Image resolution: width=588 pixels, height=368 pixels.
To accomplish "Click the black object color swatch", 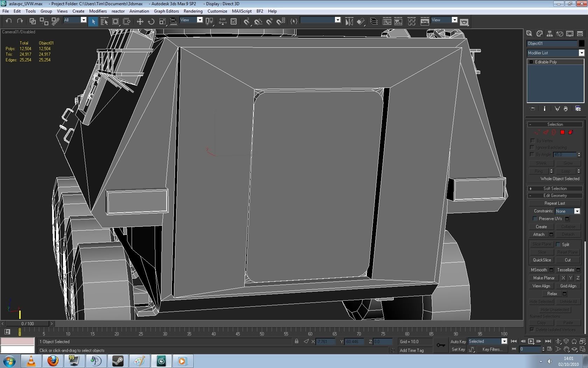I will 581,43.
